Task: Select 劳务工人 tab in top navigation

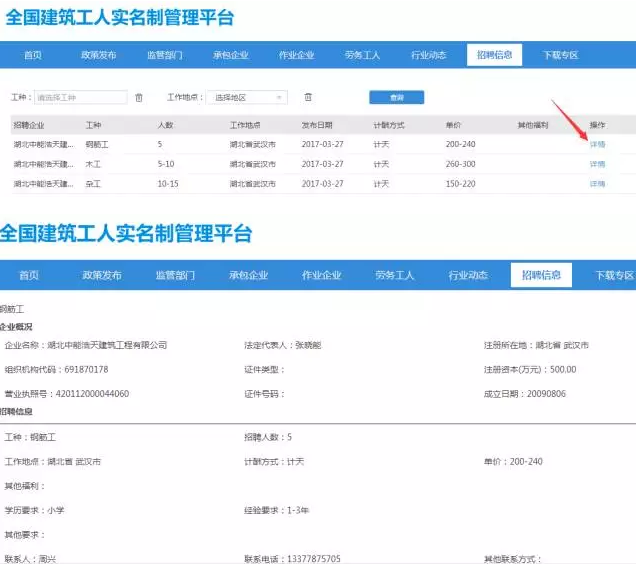Action: (x=362, y=55)
